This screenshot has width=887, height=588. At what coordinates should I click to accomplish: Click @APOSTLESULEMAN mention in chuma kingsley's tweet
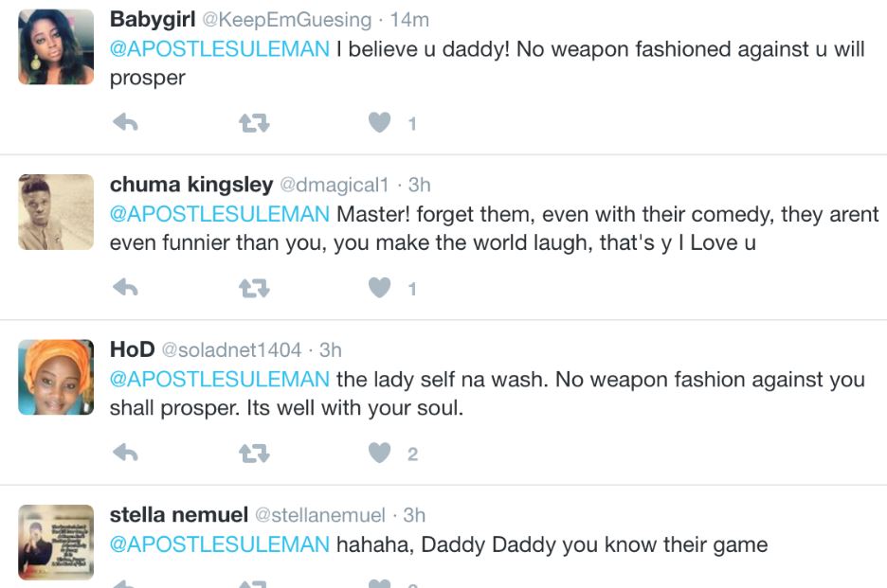point(220,214)
